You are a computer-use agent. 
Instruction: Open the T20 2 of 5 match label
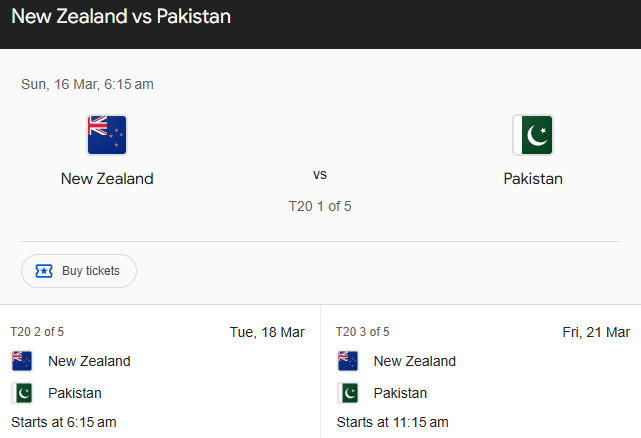click(37, 332)
